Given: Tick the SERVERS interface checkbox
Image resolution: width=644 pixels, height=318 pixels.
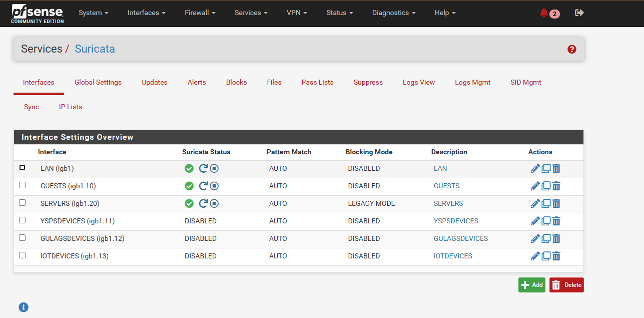Looking at the screenshot, I should pos(22,203).
